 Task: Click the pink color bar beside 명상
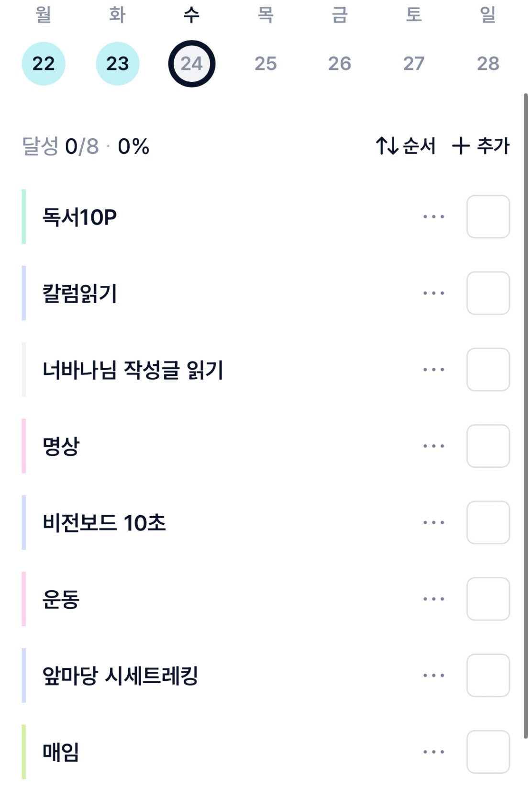(x=24, y=446)
